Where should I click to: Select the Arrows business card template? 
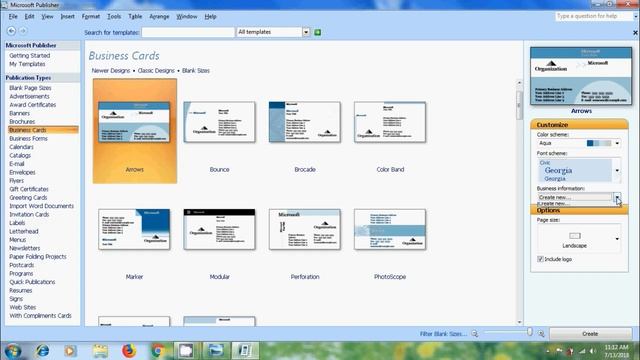click(135, 131)
